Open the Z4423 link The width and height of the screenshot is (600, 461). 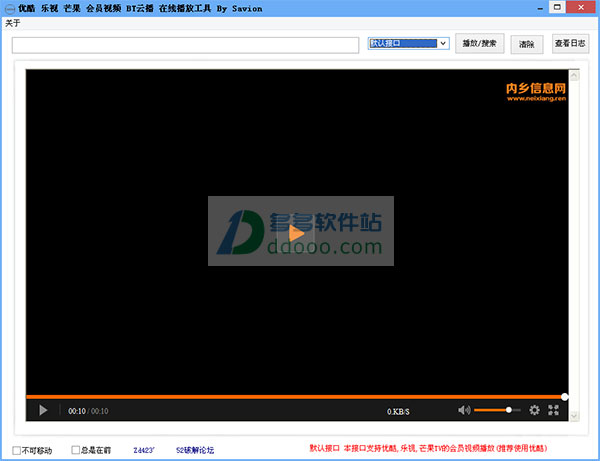pos(143,450)
